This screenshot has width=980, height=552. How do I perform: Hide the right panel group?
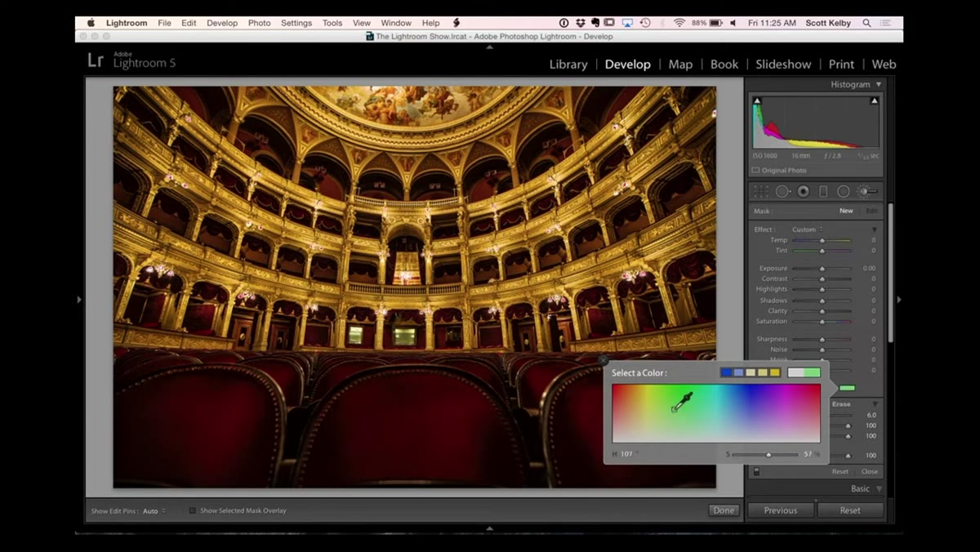[x=899, y=300]
